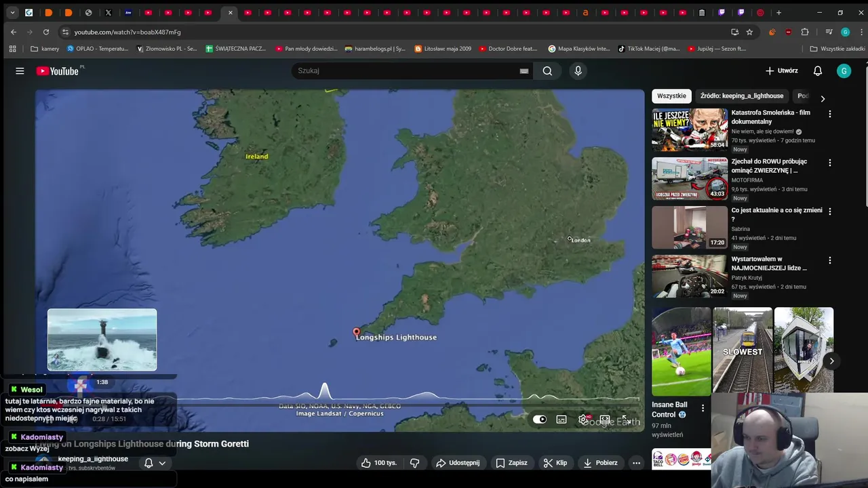Switch to the X (Twitter) browser tab
This screenshot has width=868, height=488.
(108, 12)
